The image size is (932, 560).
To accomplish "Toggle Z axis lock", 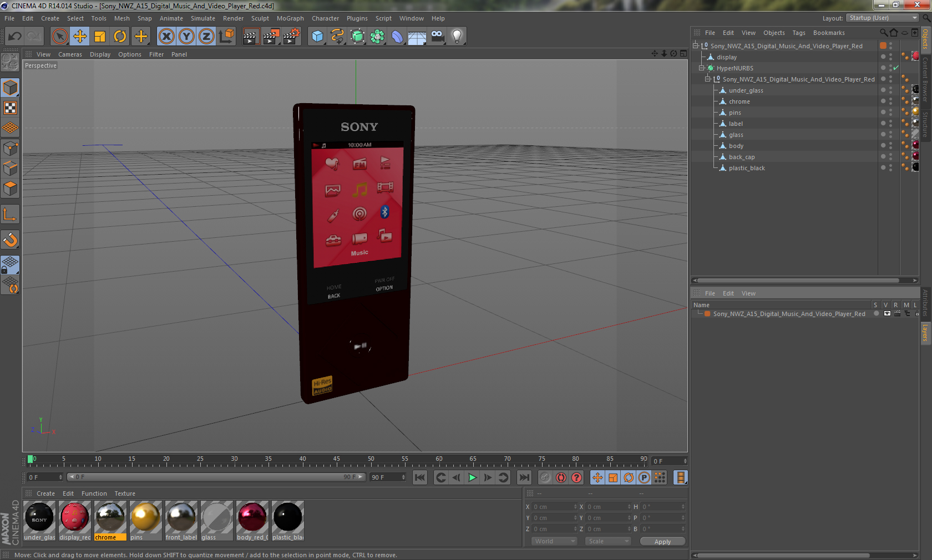I will pyautogui.click(x=206, y=37).
